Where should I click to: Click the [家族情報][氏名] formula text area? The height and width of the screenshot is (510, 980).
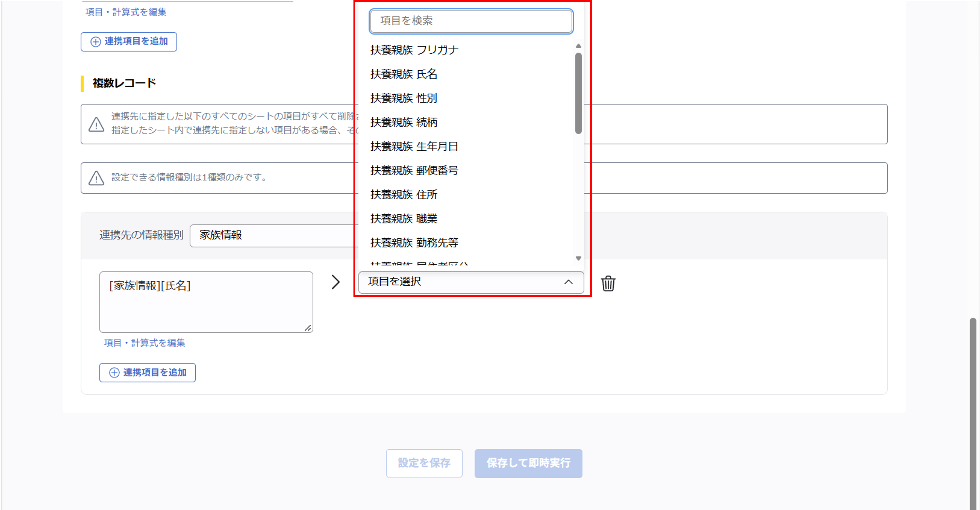(x=206, y=302)
